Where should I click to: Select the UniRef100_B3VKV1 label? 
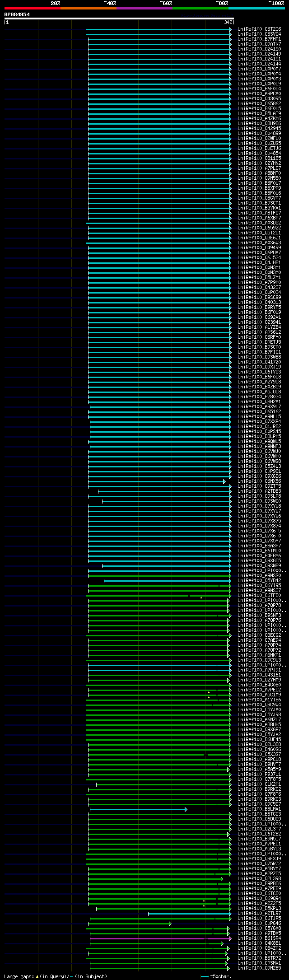click(x=259, y=208)
